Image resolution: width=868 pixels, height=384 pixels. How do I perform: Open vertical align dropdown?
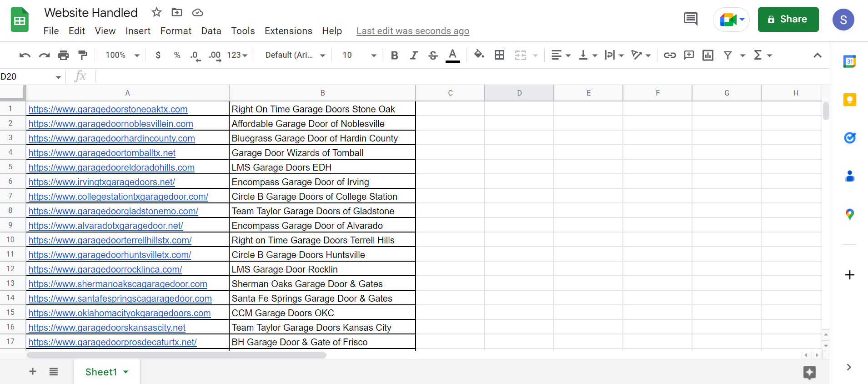[588, 55]
